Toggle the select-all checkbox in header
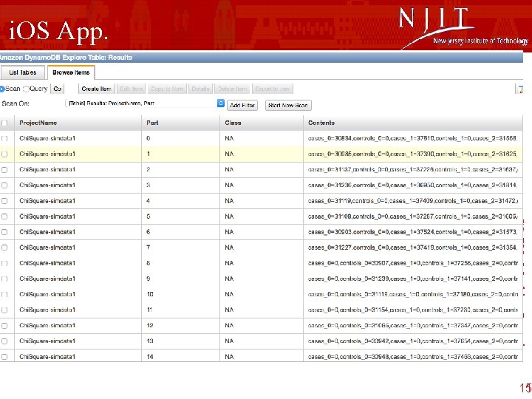Viewport: 532px width, 399px height. pyautogui.click(x=4, y=123)
